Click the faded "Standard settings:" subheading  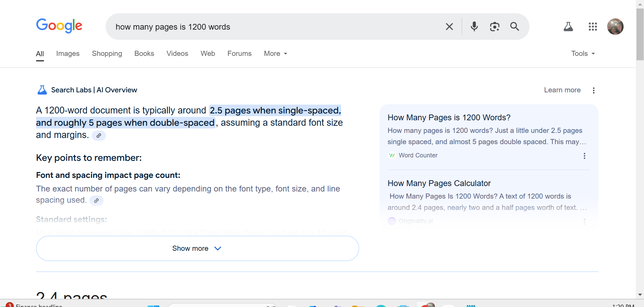click(72, 219)
